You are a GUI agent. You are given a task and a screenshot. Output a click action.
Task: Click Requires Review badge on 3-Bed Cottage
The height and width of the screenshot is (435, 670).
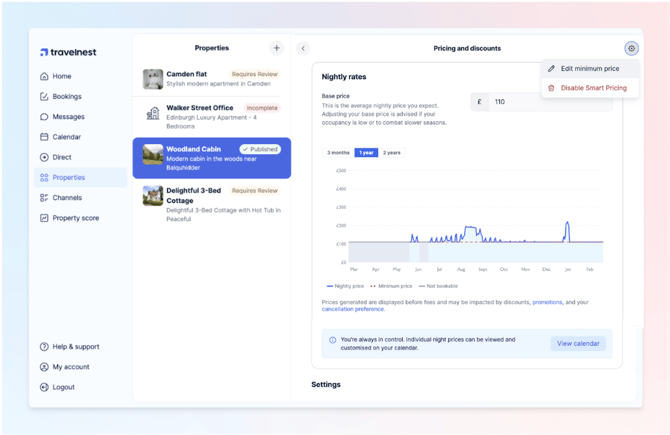click(x=255, y=191)
